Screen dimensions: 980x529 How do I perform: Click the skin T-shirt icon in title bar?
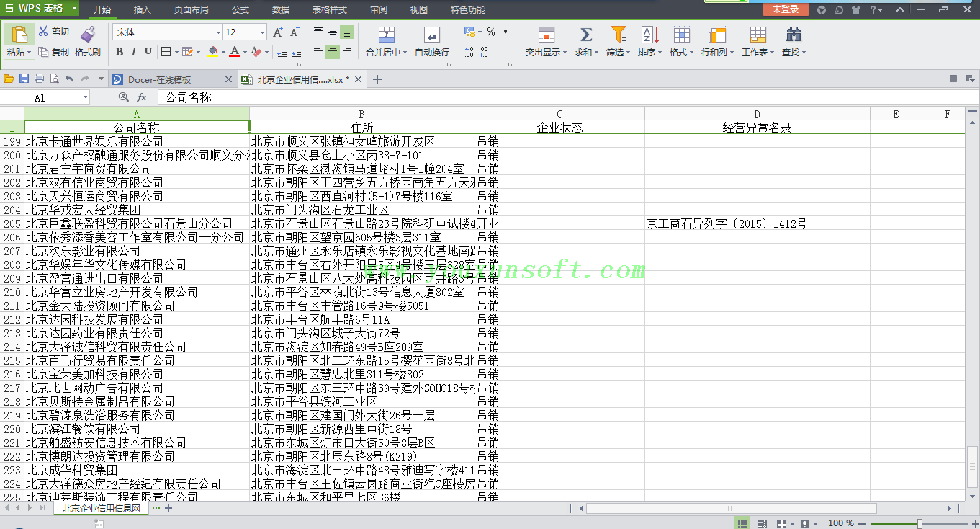coord(855,9)
